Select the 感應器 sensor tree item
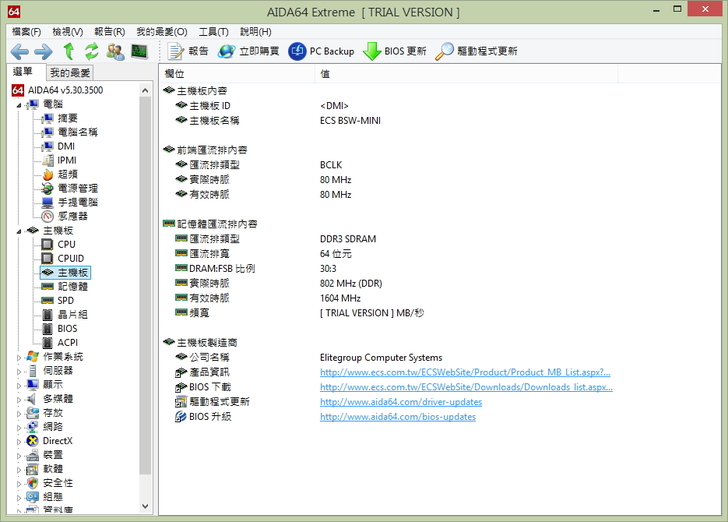Screen dimensions: 728x522 click(x=71, y=216)
